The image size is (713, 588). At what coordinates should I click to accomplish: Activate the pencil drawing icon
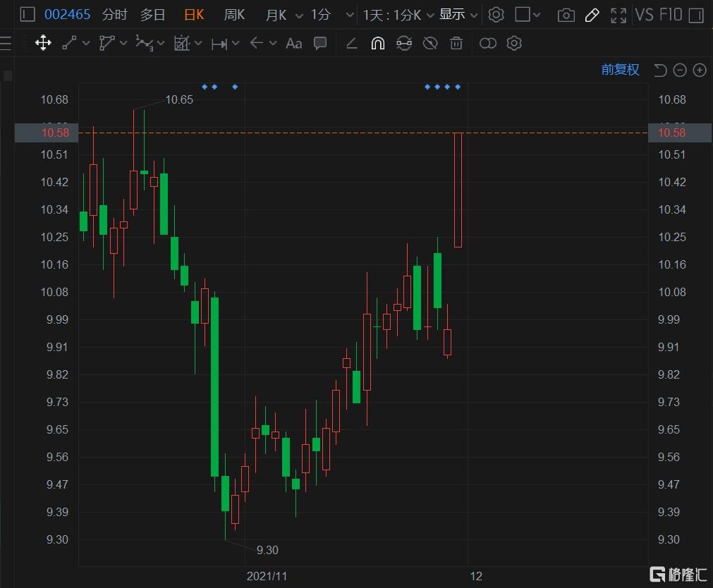[592, 16]
